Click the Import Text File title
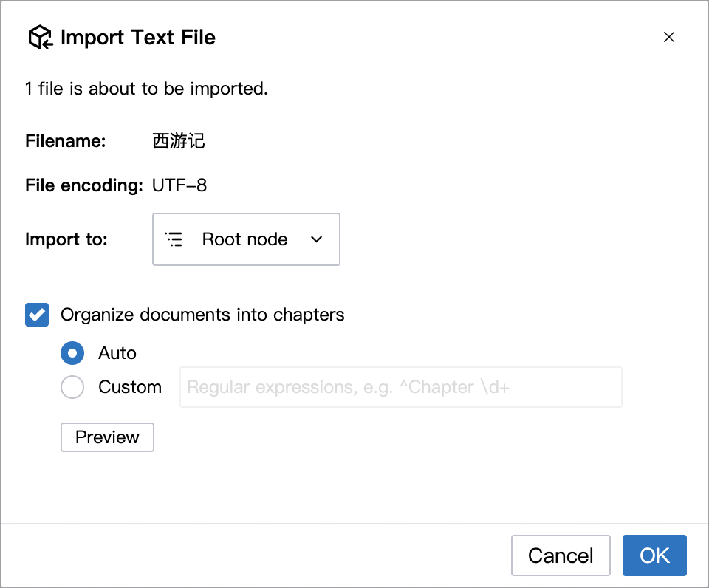The width and height of the screenshot is (709, 588). click(x=138, y=37)
